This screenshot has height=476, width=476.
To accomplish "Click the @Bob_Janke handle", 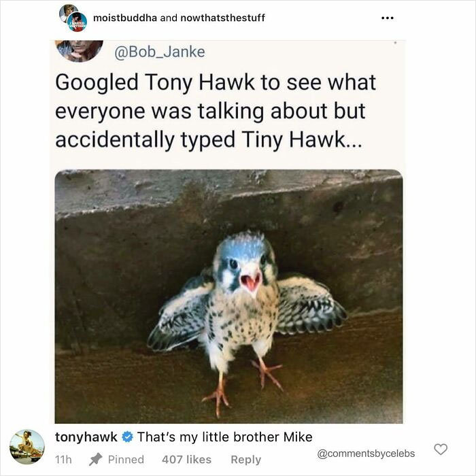I will 160,52.
